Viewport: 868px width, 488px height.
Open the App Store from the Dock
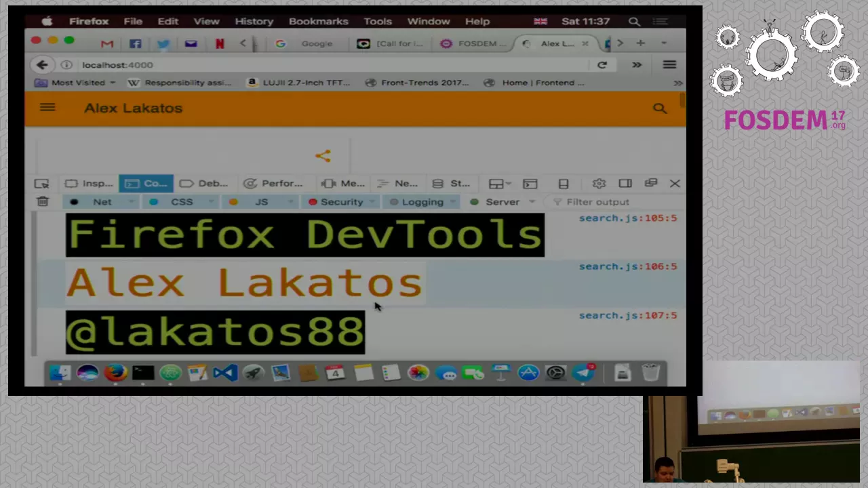tap(528, 373)
